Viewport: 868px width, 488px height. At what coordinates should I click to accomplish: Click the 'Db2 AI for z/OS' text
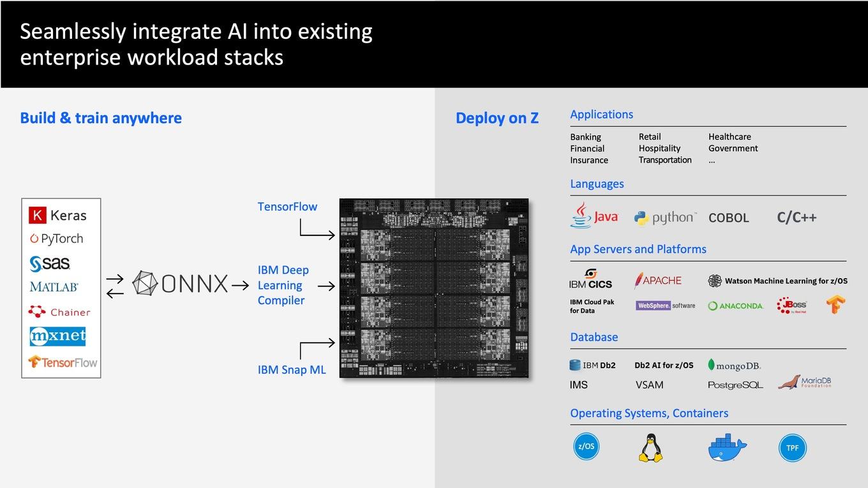[x=664, y=366]
